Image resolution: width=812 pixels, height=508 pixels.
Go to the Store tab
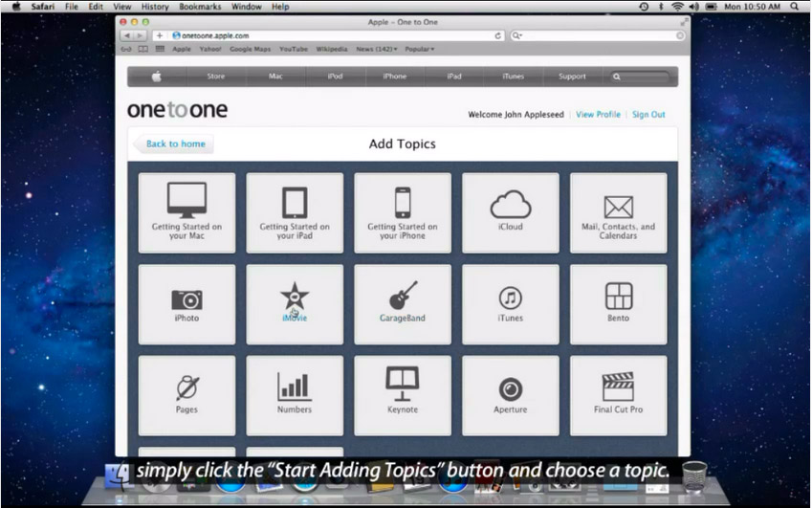point(216,77)
